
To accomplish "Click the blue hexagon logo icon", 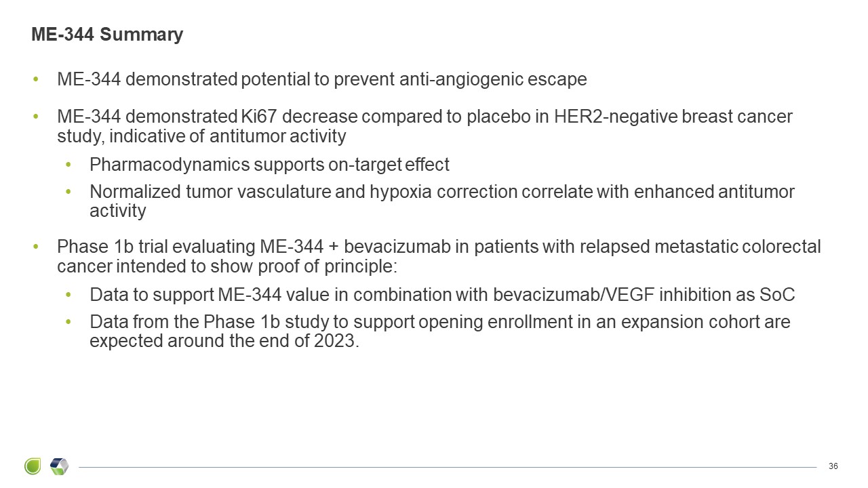I will (59, 466).
